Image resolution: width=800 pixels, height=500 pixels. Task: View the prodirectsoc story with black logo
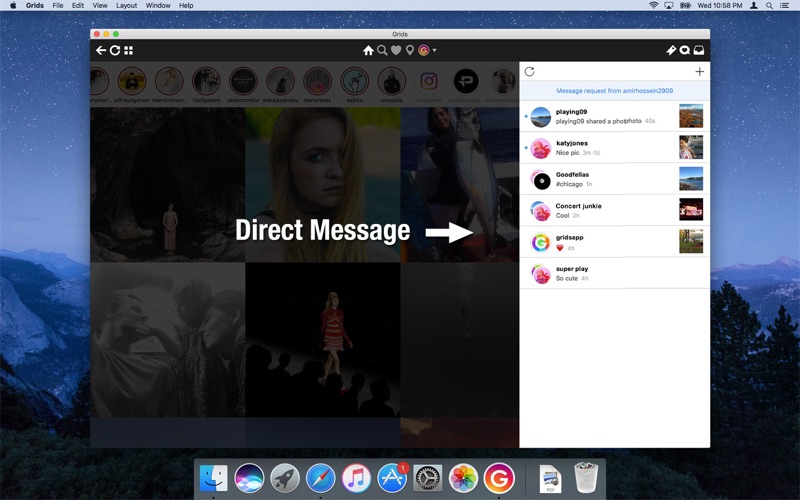[x=466, y=81]
